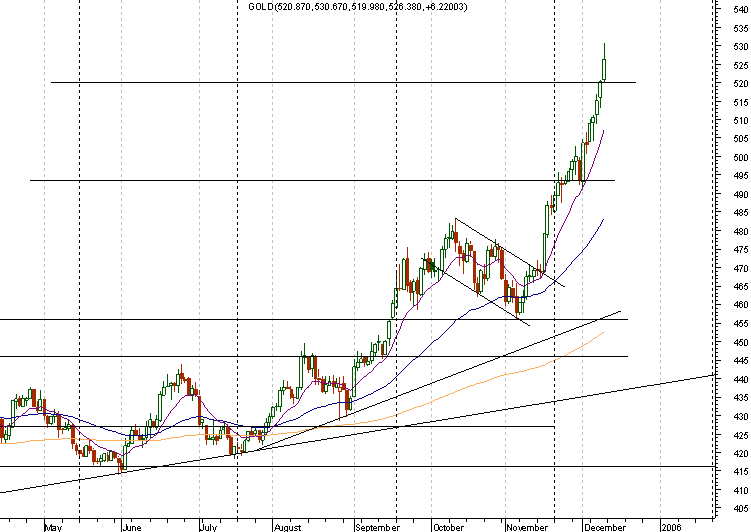Viewport: 751px width, 532px height.
Task: Click the October month label
Action: coord(448,527)
